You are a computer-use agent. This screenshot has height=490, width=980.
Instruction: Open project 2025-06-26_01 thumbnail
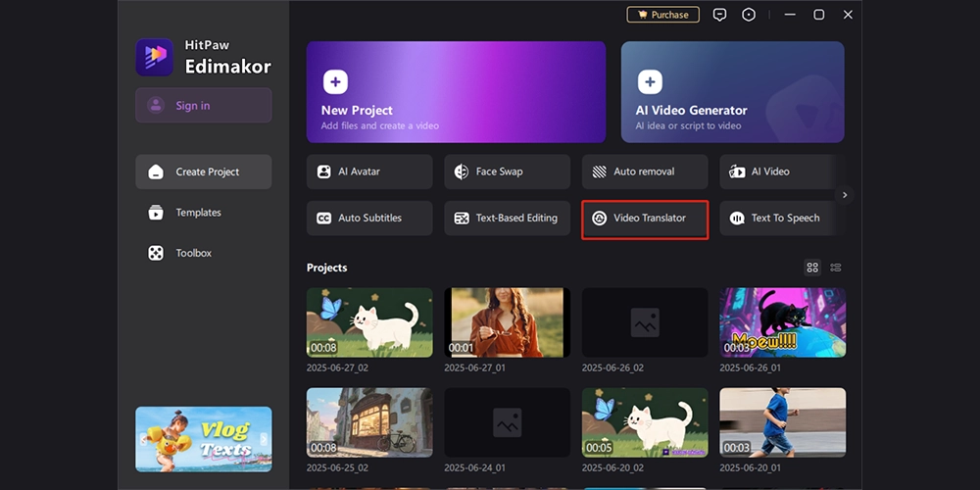click(782, 322)
